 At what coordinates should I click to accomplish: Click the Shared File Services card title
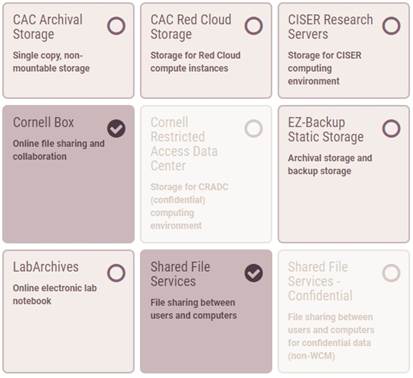180,274
